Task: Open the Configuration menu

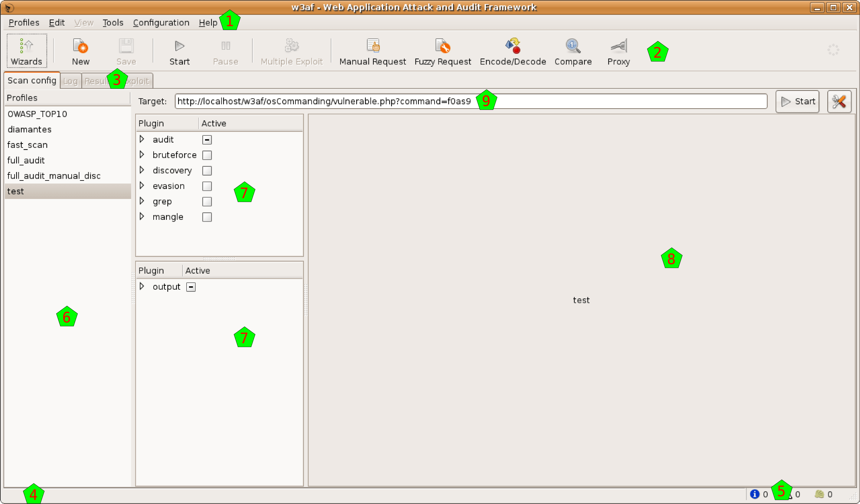Action: pyautogui.click(x=161, y=22)
